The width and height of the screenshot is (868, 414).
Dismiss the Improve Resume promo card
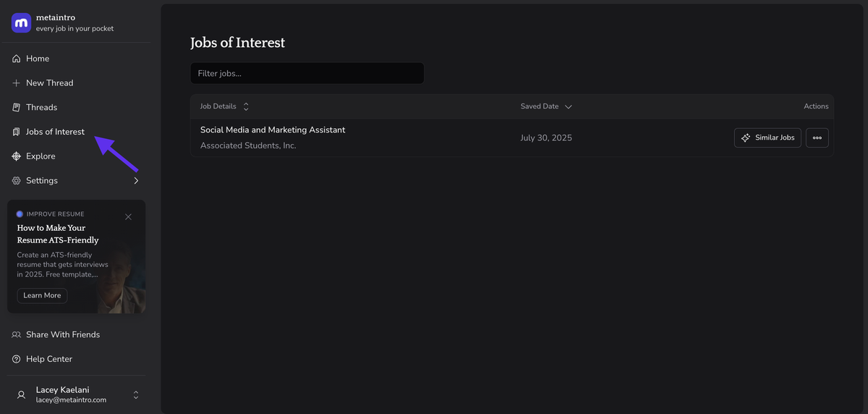click(128, 216)
